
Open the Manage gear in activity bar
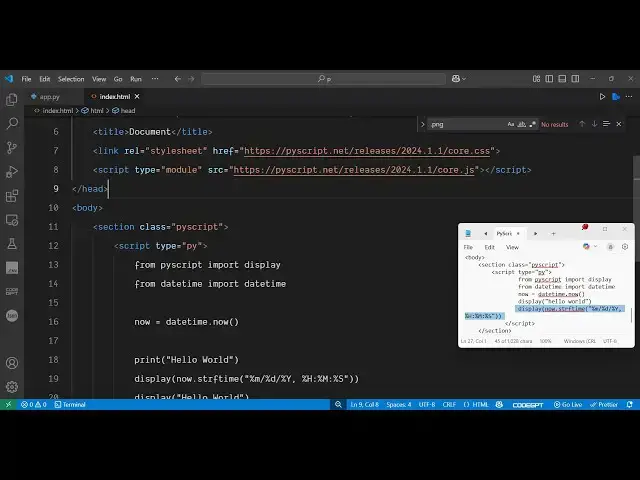12,387
